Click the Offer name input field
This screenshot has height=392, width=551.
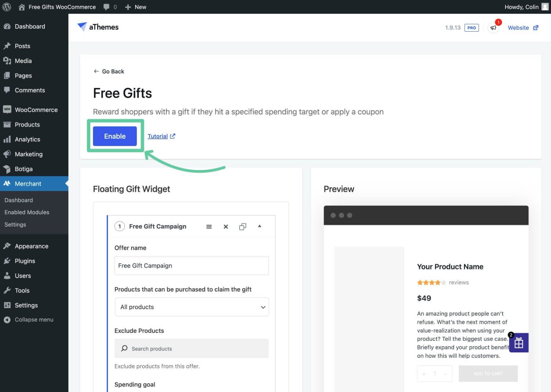click(191, 266)
